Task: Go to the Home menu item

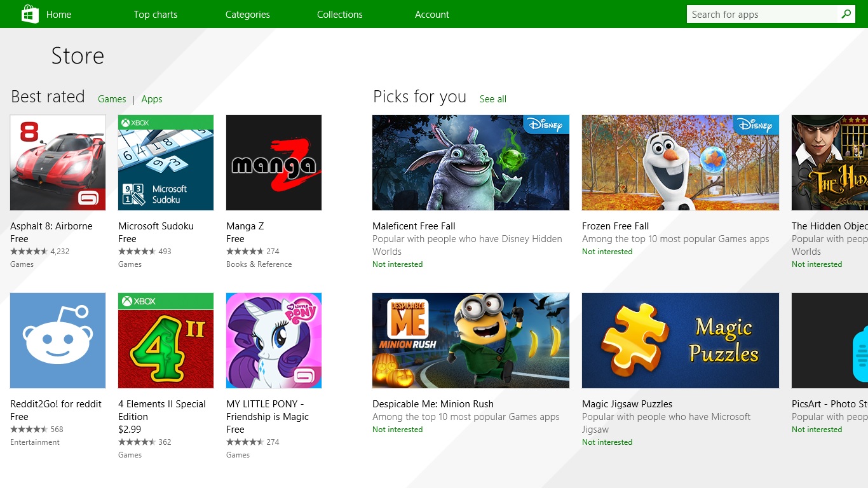Action: point(58,14)
